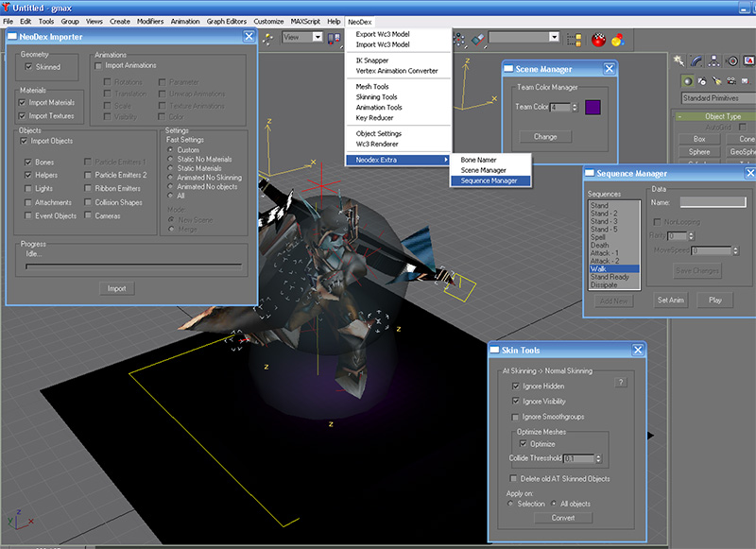Adjust the MoveSpeed spinner arrows
The width and height of the screenshot is (756, 549).
(736, 250)
